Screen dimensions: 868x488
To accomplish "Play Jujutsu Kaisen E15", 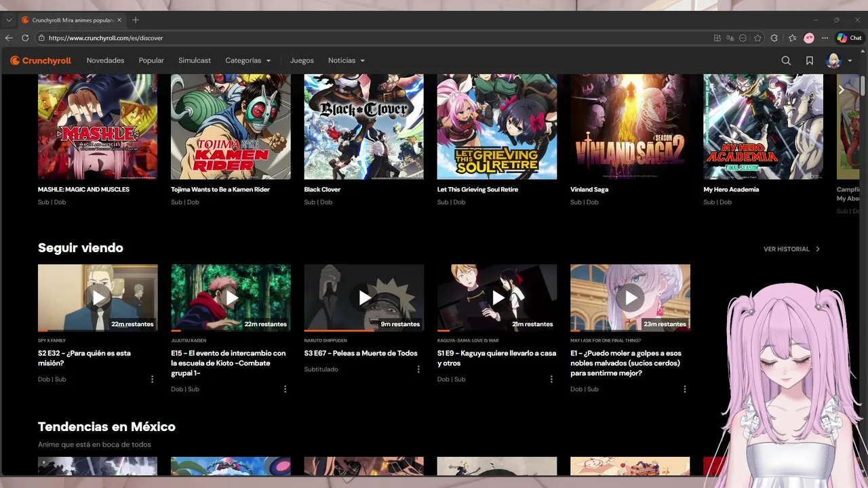I will click(x=231, y=298).
